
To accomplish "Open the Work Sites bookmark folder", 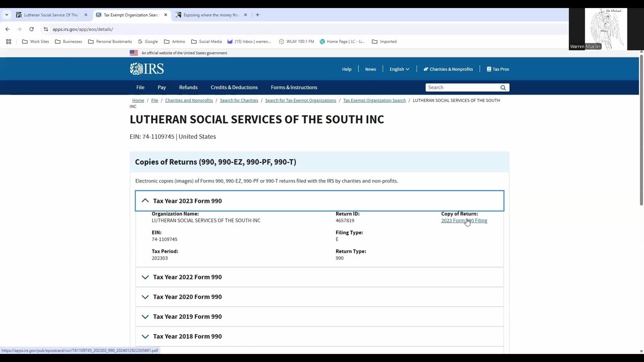I will coord(36,42).
